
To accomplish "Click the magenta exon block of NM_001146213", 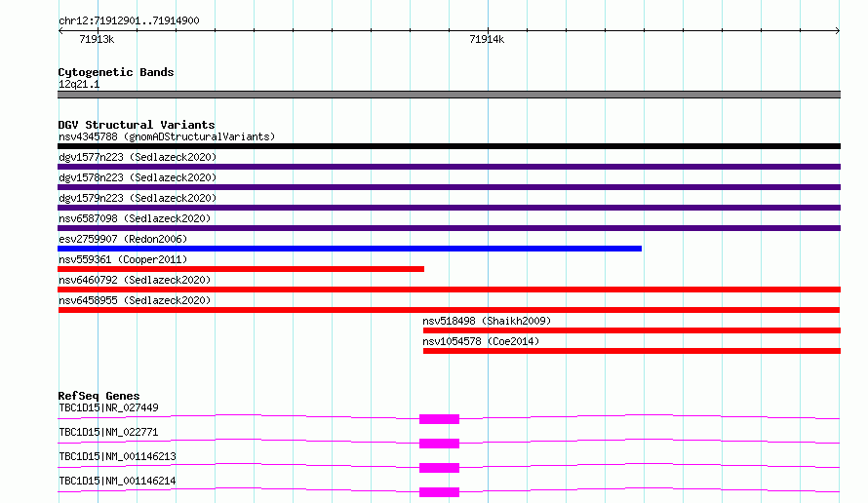I will point(439,468).
